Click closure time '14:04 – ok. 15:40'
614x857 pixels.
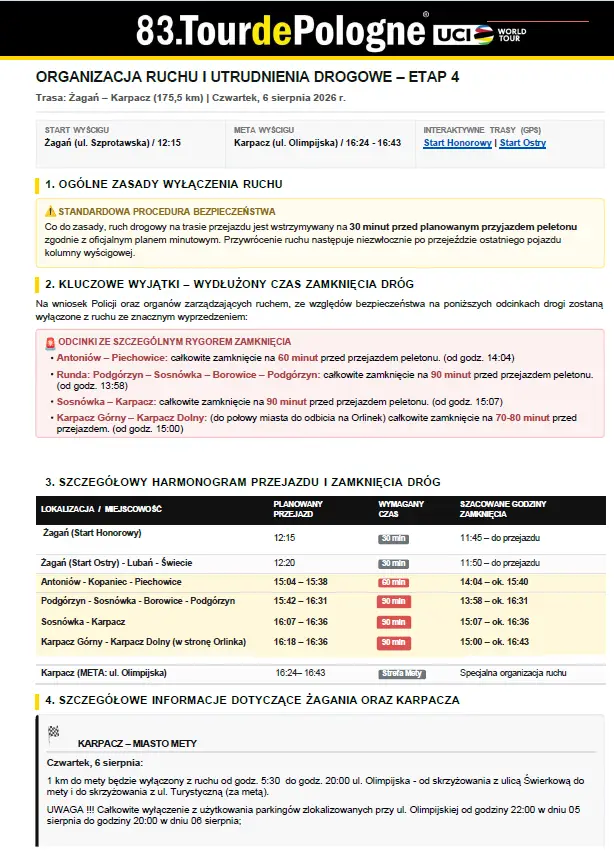494,582
